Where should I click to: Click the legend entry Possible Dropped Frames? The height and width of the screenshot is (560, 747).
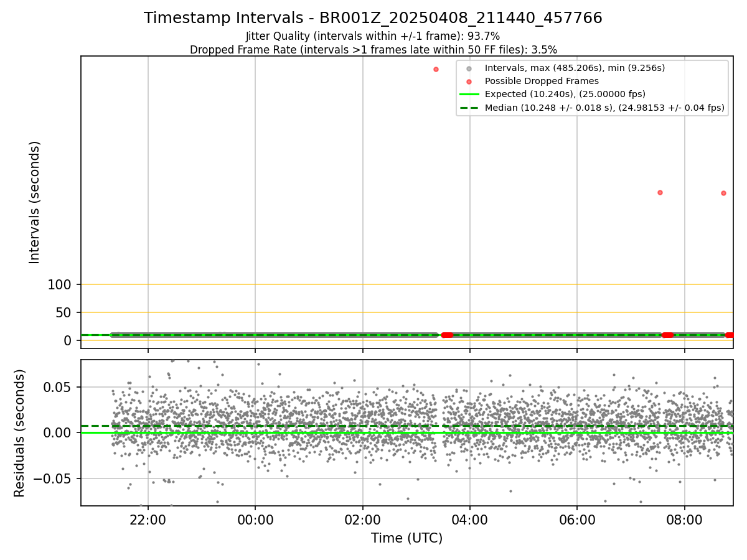click(x=542, y=81)
